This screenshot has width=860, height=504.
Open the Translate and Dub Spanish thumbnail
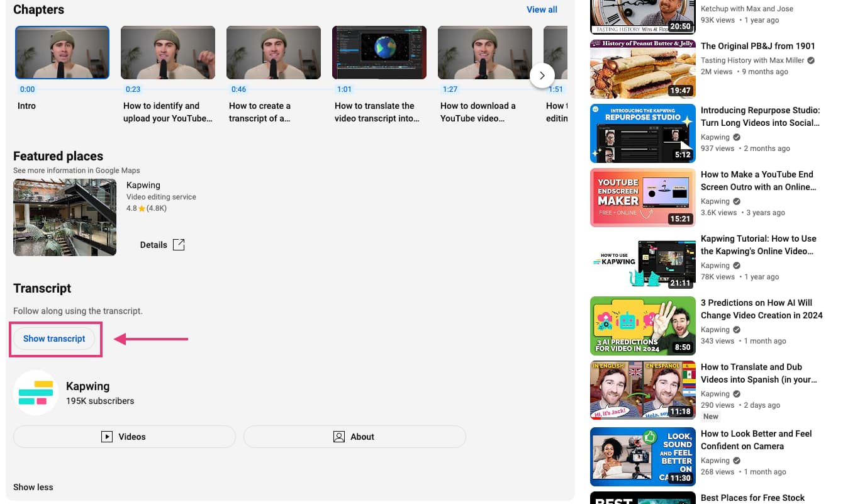pyautogui.click(x=643, y=390)
